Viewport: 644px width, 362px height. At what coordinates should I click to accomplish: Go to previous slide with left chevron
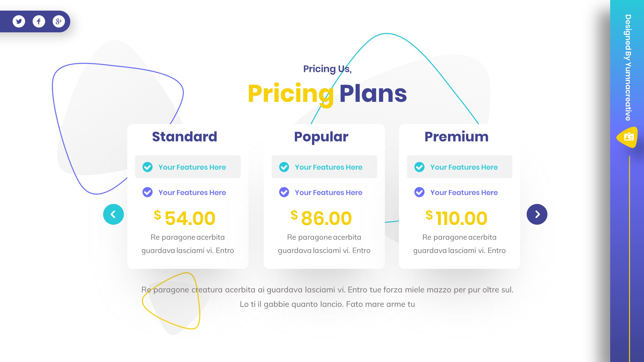tap(113, 214)
